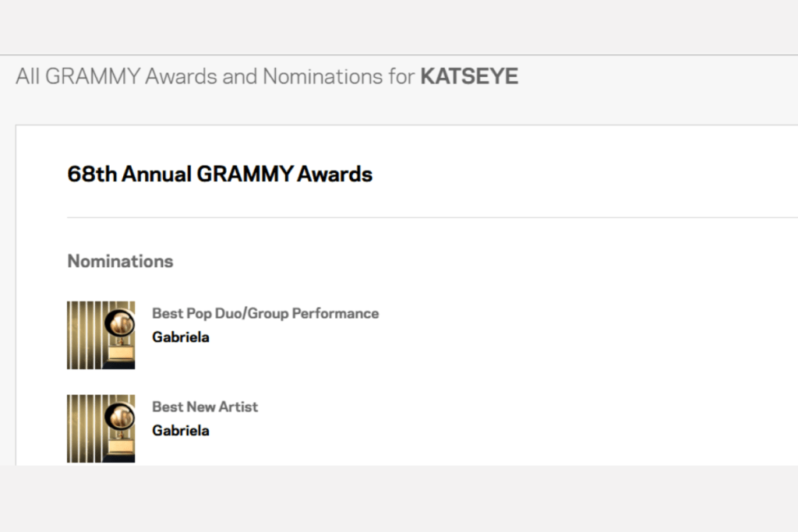Viewport: 798px width, 532px height.
Task: Expand the 68th Annual GRAMMY Awards section
Action: (x=219, y=174)
